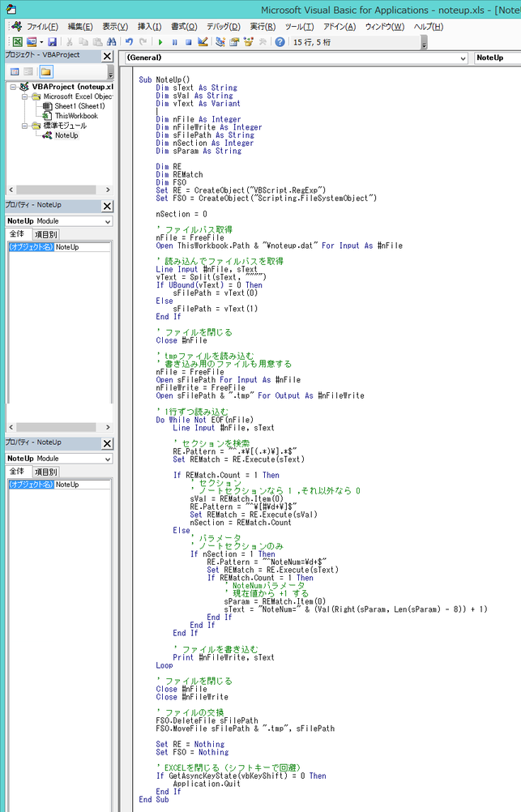Close the upper プロパティ - NoteUp panel
521x812 pixels.
point(107,206)
